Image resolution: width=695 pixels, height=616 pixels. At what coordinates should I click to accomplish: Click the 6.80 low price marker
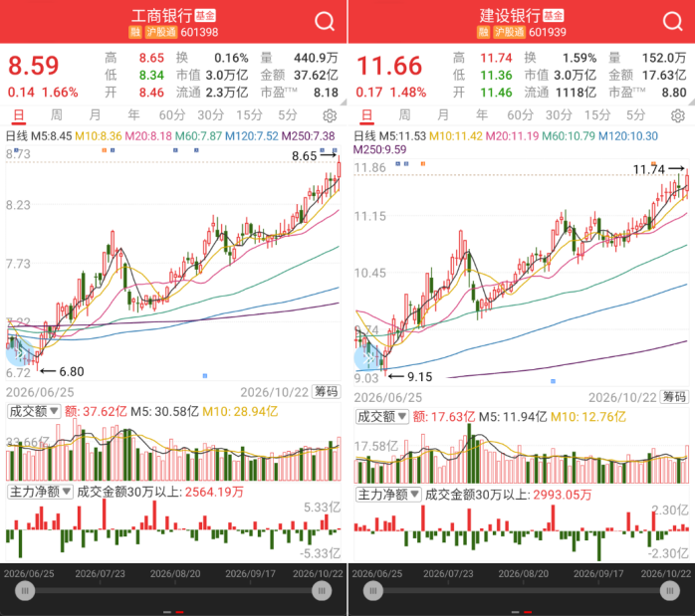[72, 371]
